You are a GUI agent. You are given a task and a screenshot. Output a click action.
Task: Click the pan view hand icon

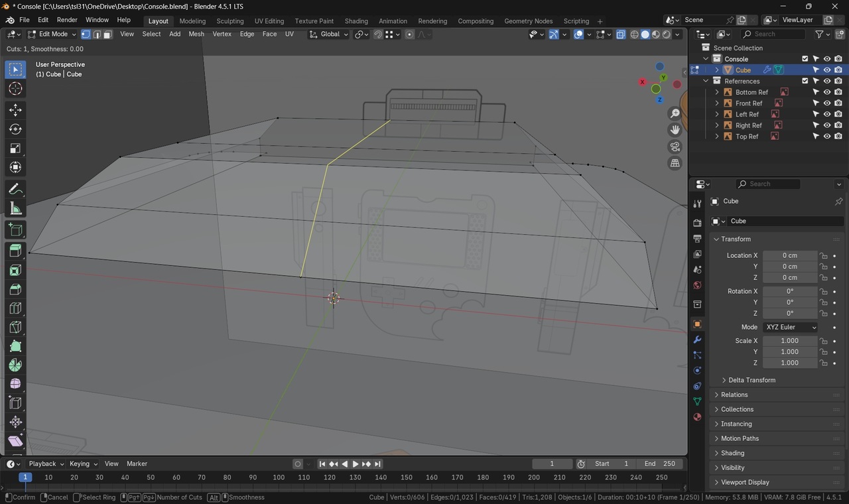tap(675, 129)
